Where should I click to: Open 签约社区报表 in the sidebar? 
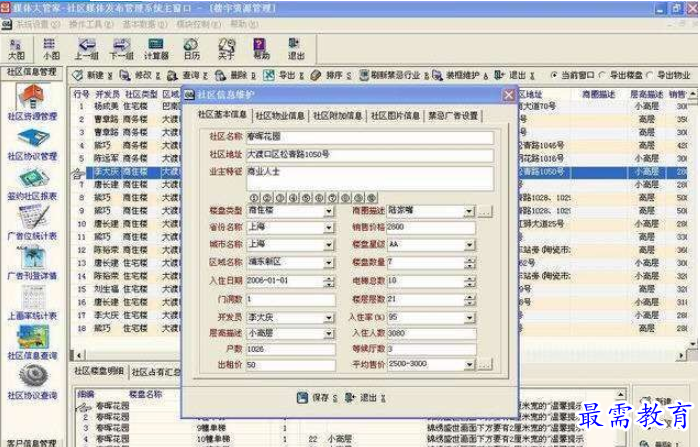(x=32, y=184)
